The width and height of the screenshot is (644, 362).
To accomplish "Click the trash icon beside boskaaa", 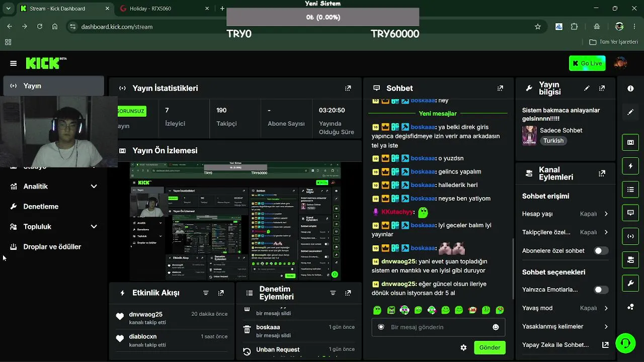I will pyautogui.click(x=247, y=330).
